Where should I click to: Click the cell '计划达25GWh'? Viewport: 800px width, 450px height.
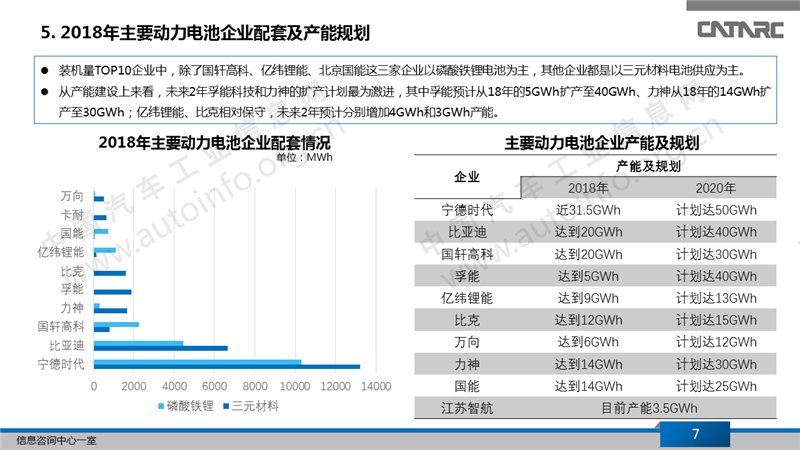(716, 386)
